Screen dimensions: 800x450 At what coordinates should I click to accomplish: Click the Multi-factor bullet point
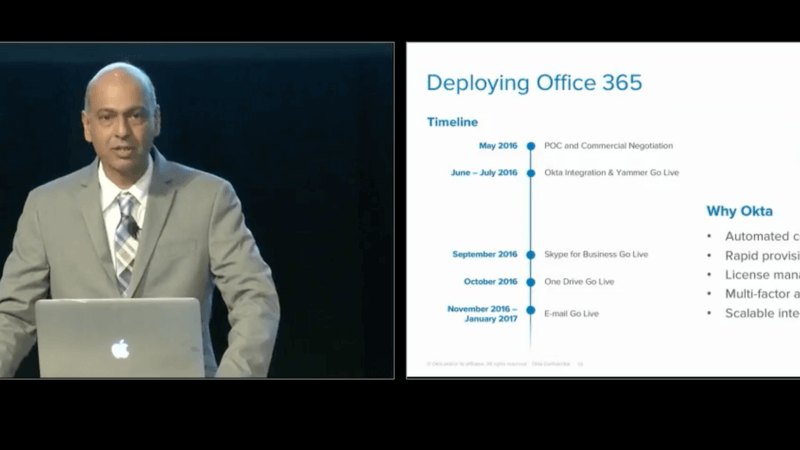tap(761, 294)
